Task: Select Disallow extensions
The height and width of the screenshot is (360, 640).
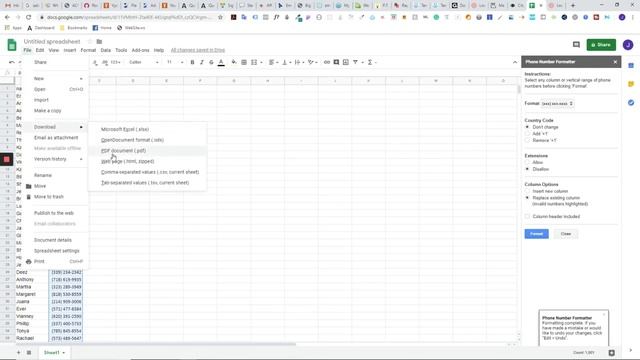Action: (x=527, y=169)
